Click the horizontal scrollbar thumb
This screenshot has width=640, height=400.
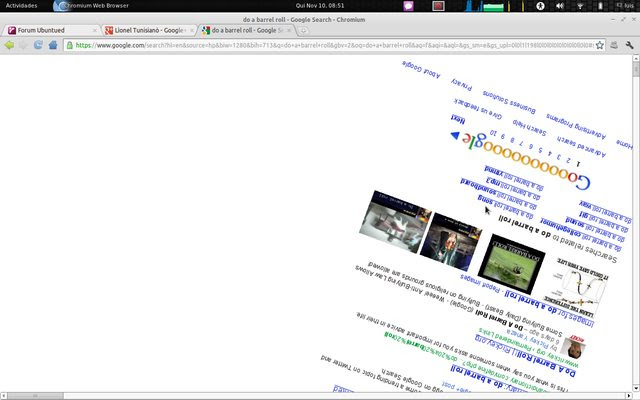pyautogui.click(x=35, y=396)
